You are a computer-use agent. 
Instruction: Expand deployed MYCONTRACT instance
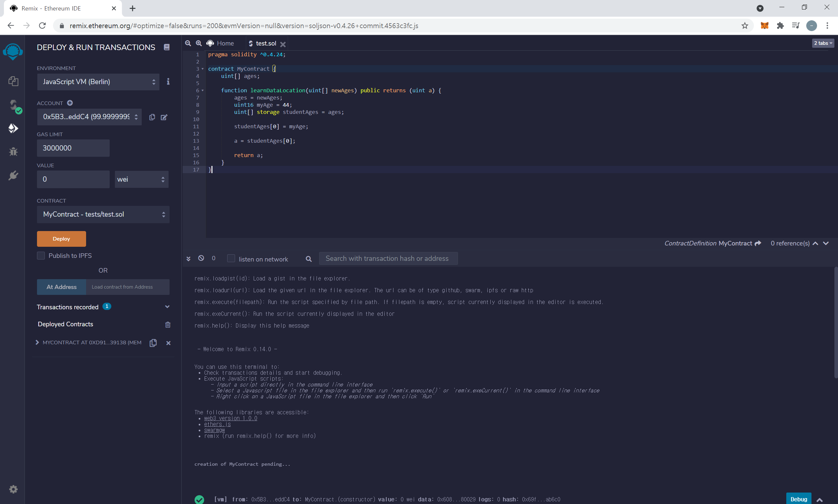[37, 342]
